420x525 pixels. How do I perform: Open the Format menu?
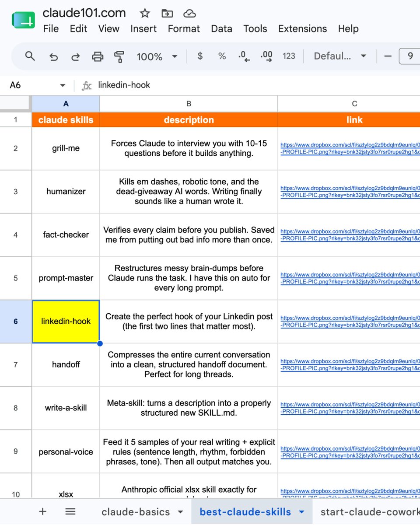pos(184,29)
